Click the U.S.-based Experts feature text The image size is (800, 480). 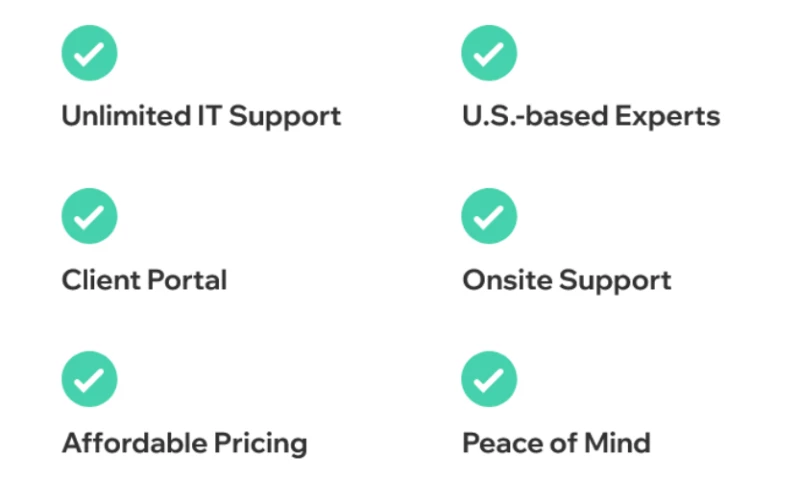click(590, 116)
